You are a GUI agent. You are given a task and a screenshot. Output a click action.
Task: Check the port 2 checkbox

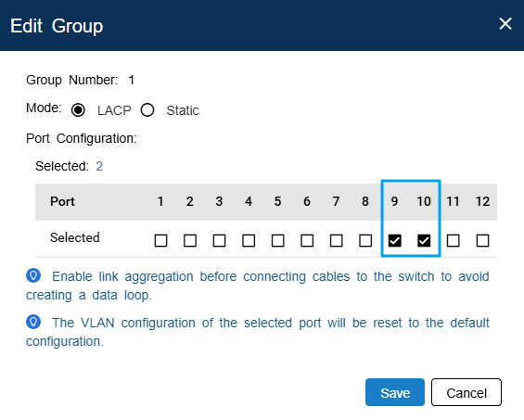point(190,240)
